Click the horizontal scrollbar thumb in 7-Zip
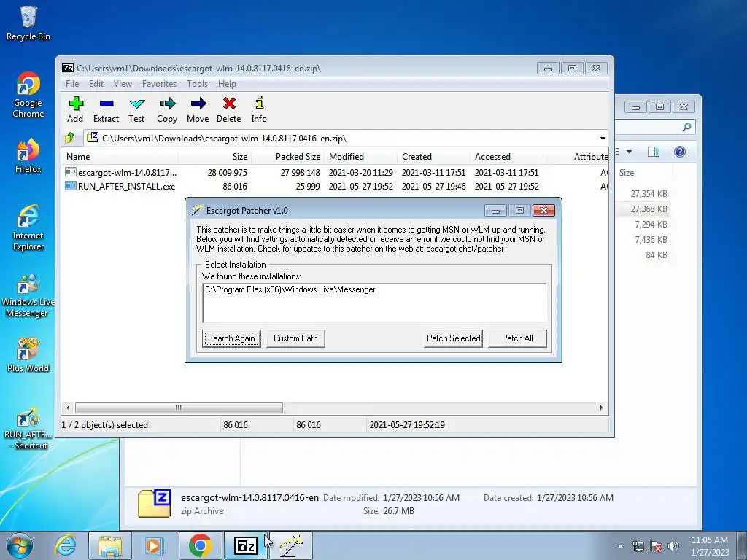Screen dimensions: 747x560 [179, 408]
